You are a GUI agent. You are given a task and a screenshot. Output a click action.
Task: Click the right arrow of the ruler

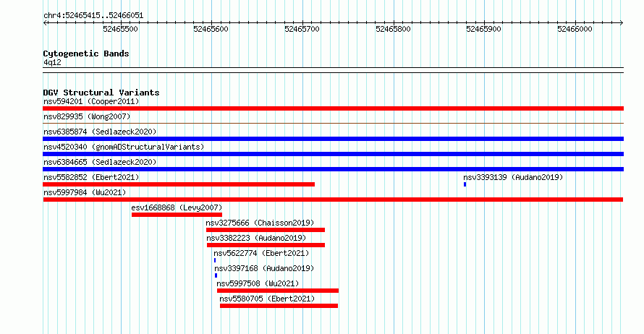pyautogui.click(x=622, y=23)
